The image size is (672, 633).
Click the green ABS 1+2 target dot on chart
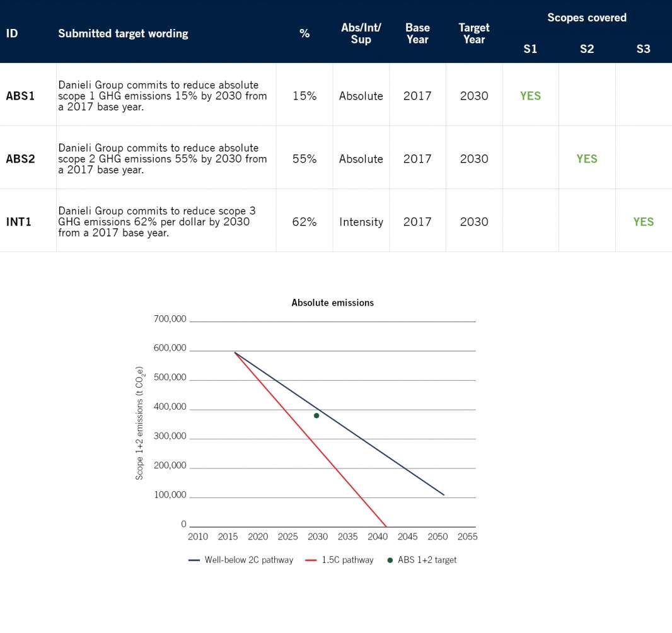click(x=316, y=415)
